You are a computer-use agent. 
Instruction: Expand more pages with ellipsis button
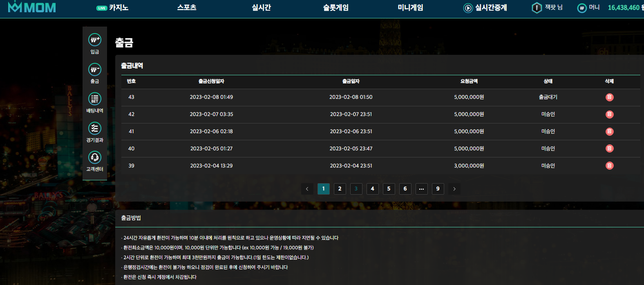421,189
